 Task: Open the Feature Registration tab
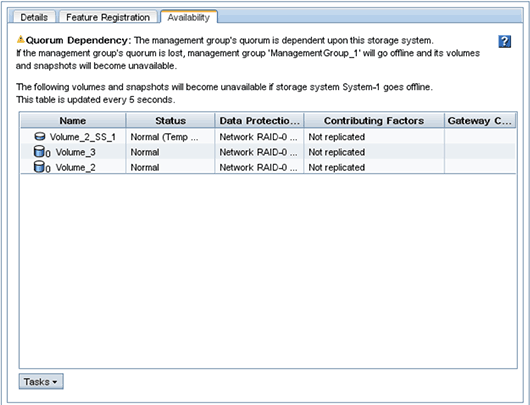(108, 17)
